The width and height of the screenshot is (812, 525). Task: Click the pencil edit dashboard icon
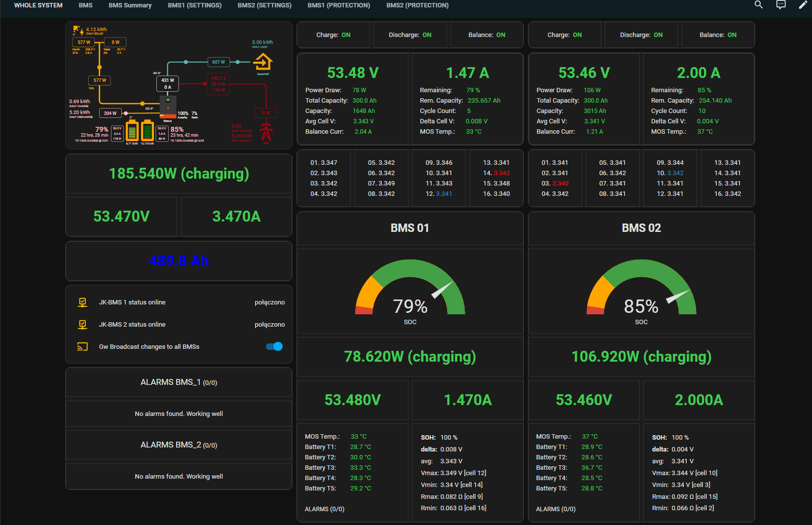pyautogui.click(x=803, y=5)
